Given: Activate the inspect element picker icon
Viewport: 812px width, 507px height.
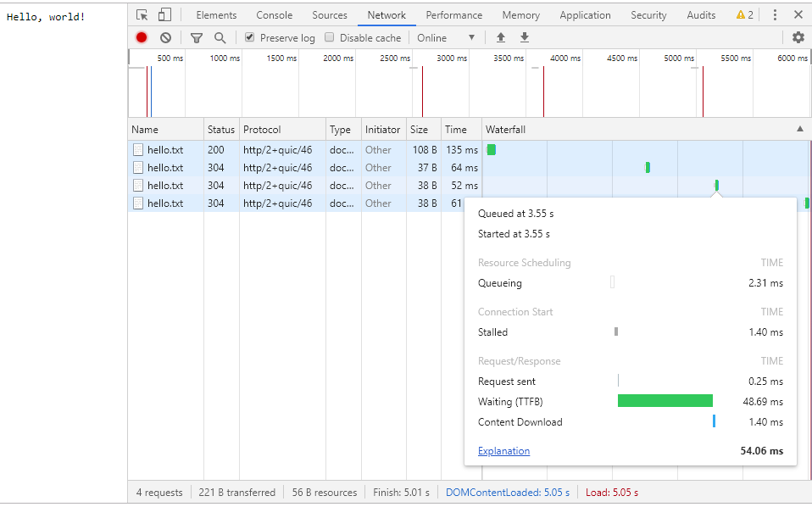Looking at the screenshot, I should 142,15.
